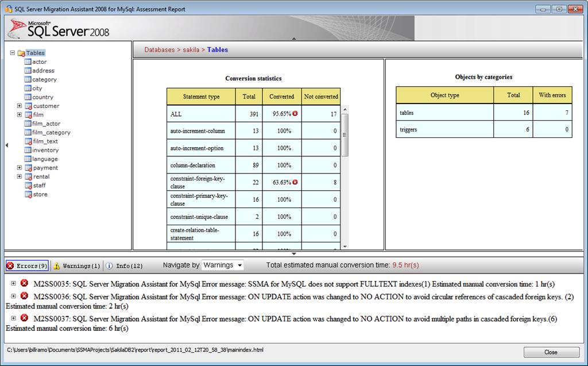
Task: Expand the M2SS0036 error entry
Action: (14, 296)
